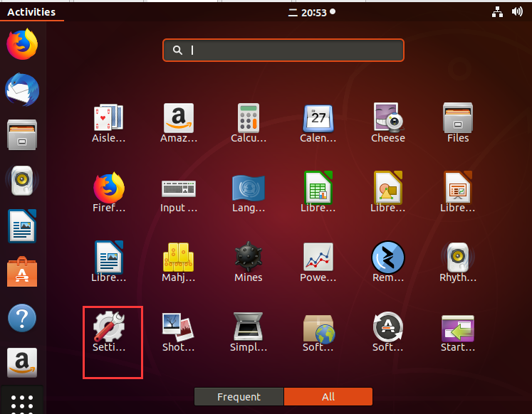The image size is (532, 414).
Task: Open Rhythmbox in the applications grid
Action: [x=458, y=262]
